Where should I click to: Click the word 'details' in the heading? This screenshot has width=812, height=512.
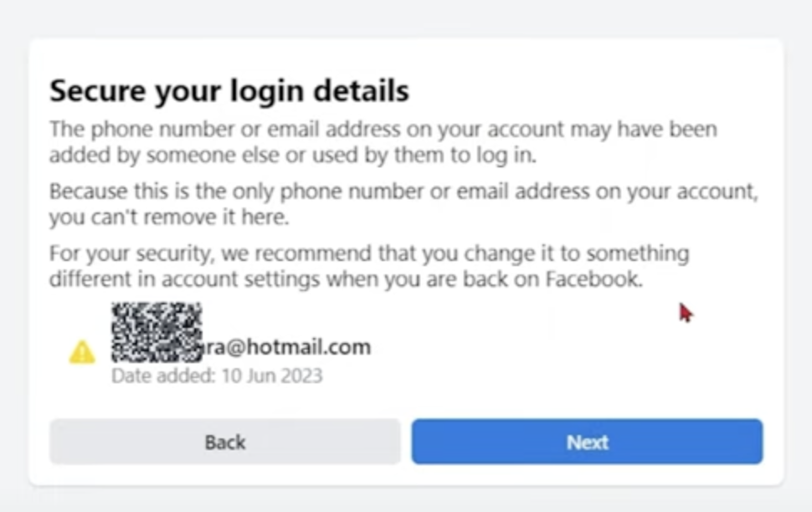click(x=362, y=90)
